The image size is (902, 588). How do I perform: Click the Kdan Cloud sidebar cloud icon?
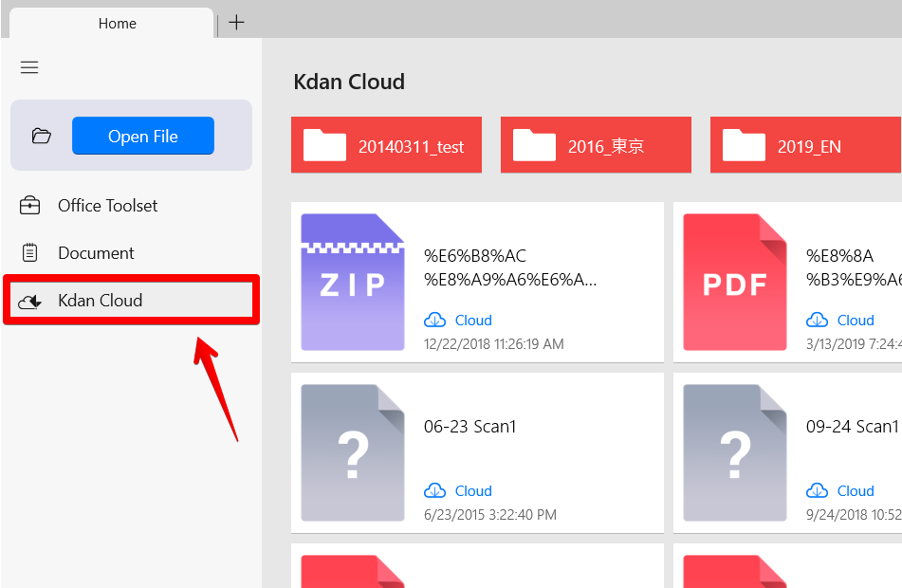point(29,301)
